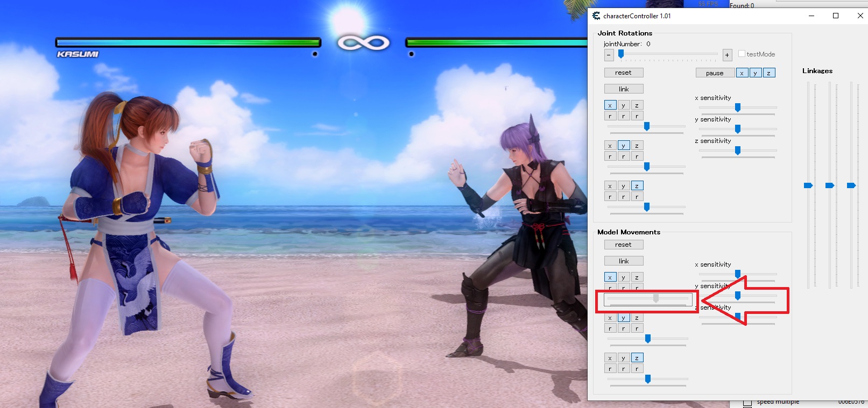
Task: Click r under z in third Model Movements group
Action: tap(637, 369)
